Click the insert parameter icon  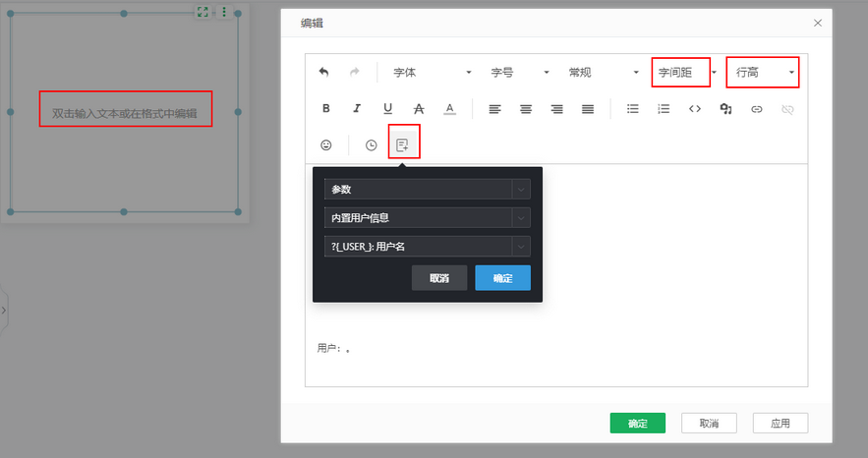coord(402,144)
